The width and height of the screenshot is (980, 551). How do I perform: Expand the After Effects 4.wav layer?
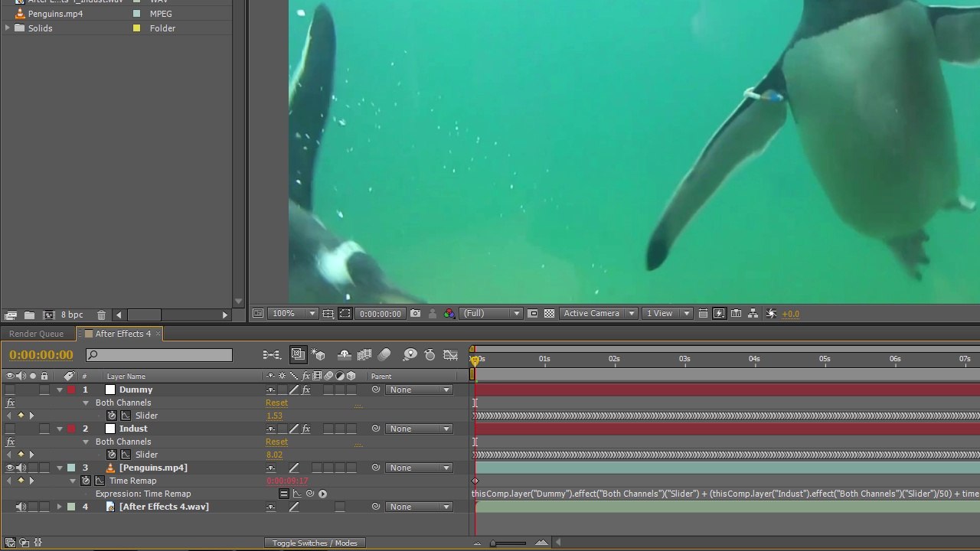pos(60,507)
